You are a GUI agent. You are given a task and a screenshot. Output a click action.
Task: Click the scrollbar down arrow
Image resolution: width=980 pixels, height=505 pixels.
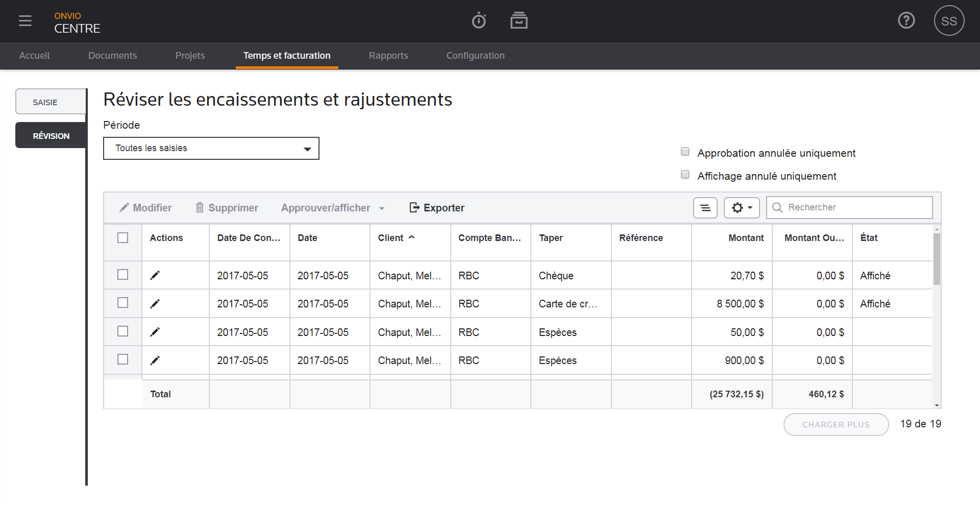pyautogui.click(x=937, y=405)
